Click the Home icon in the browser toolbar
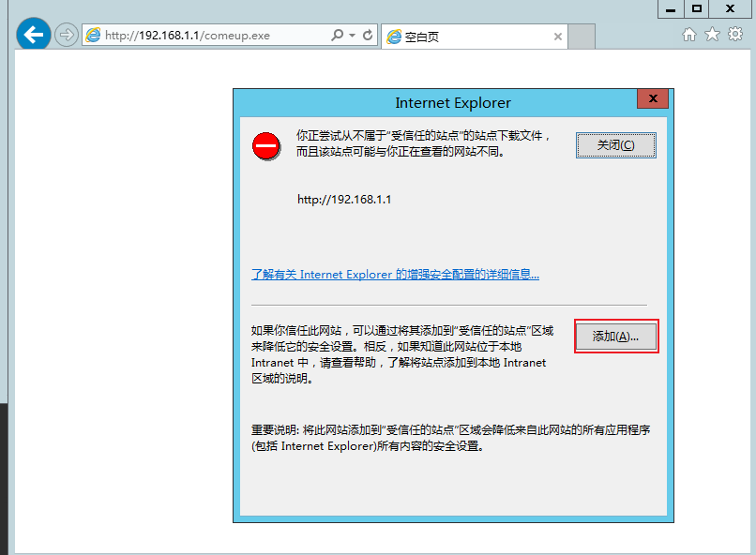The image size is (756, 555). tap(689, 35)
